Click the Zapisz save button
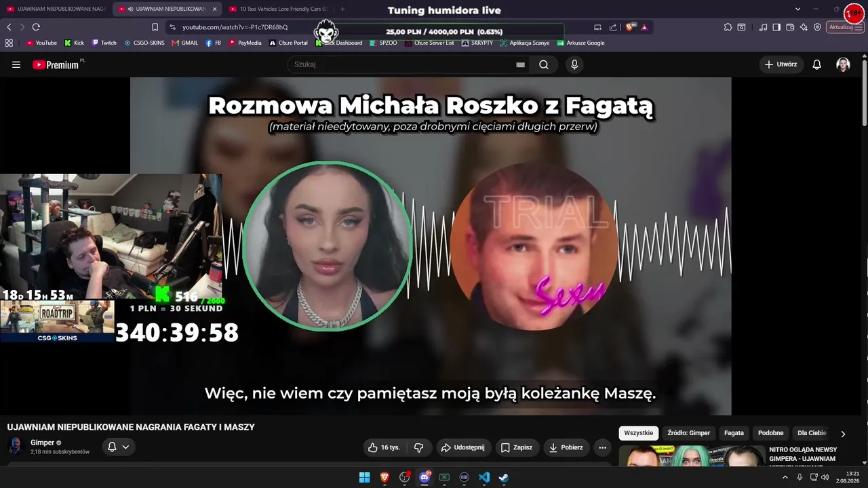 (x=516, y=447)
